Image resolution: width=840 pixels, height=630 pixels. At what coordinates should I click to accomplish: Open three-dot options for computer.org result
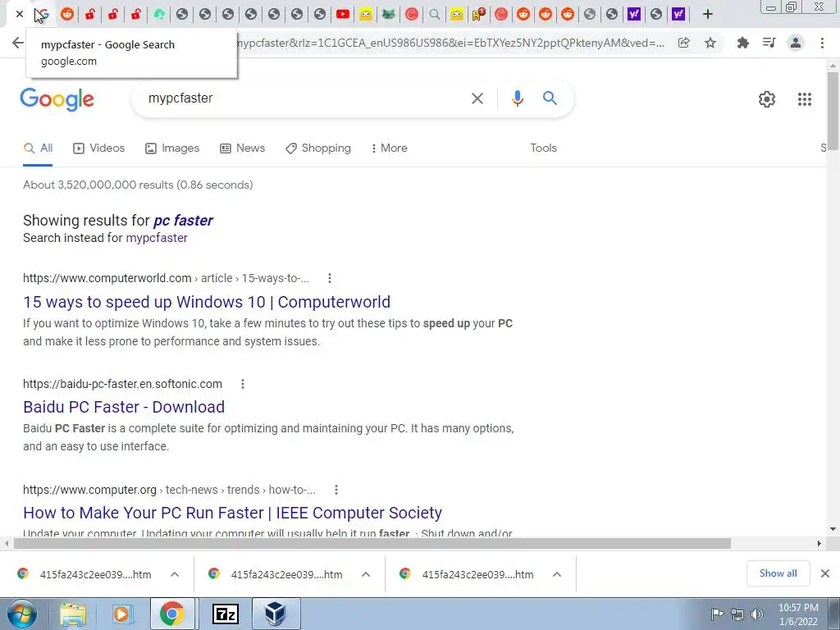tap(336, 490)
